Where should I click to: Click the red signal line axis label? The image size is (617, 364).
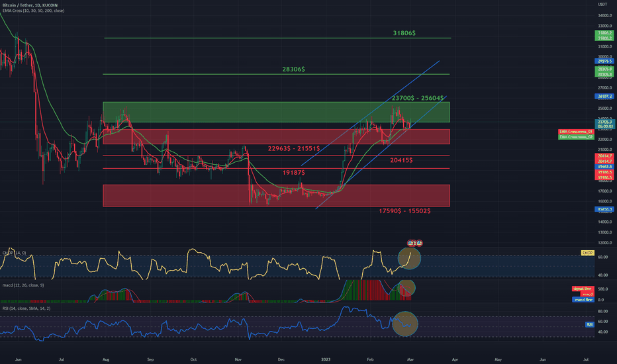(x=583, y=289)
